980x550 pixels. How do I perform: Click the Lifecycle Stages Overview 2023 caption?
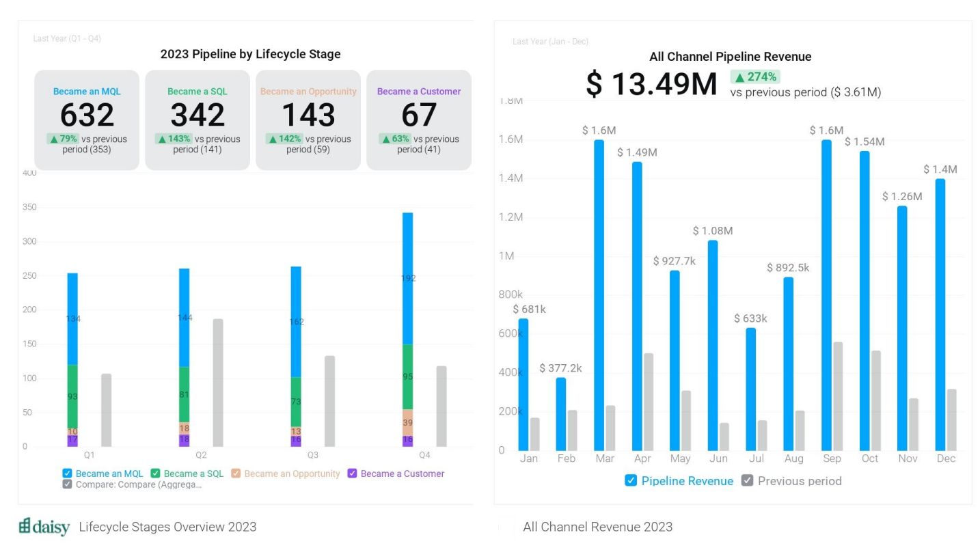[167, 527]
